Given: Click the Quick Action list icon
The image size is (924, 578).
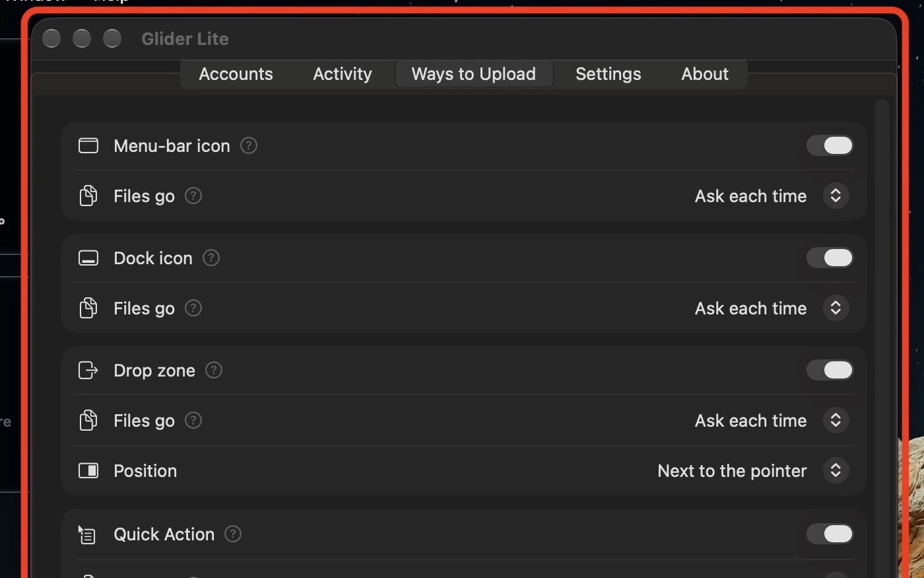Looking at the screenshot, I should 87,534.
